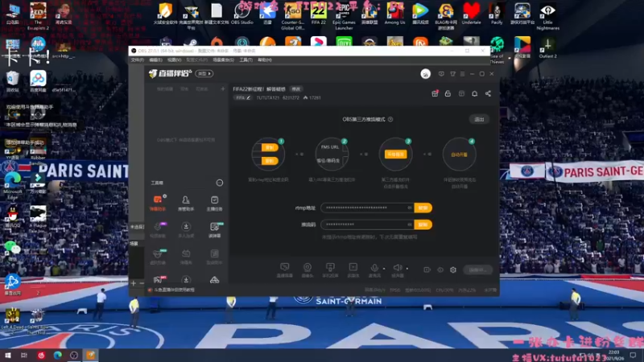Viewport: 644px width, 362px height.
Task: Open FIFA 22 desktop shortcut
Action: tap(318, 13)
